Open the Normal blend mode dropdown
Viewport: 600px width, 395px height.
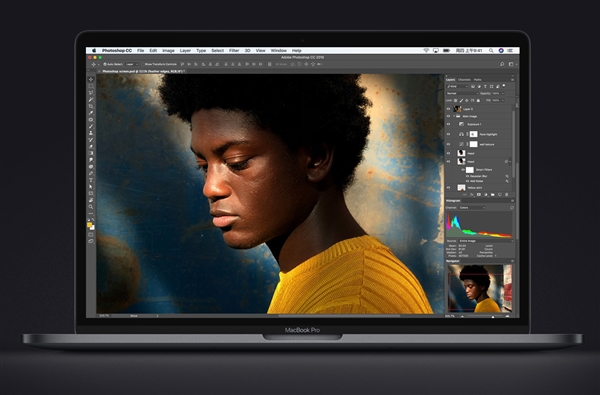click(x=463, y=93)
